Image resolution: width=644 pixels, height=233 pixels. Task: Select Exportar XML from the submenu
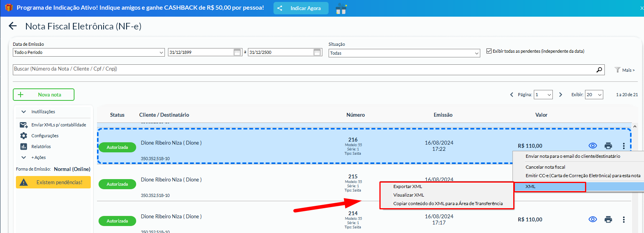coord(407,186)
